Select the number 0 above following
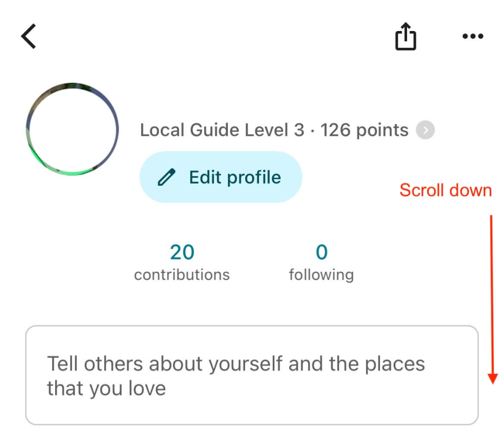Image resolution: width=504 pixels, height=444 pixels. click(x=321, y=252)
